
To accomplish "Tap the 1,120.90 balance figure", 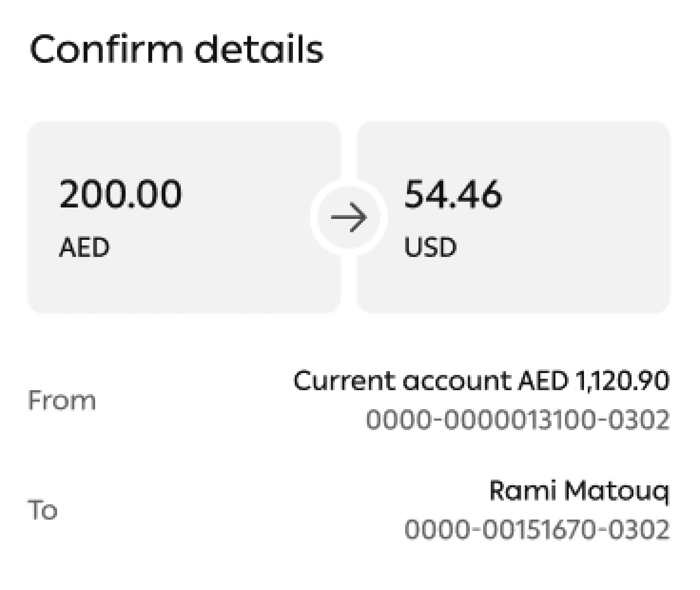I will click(x=622, y=381).
